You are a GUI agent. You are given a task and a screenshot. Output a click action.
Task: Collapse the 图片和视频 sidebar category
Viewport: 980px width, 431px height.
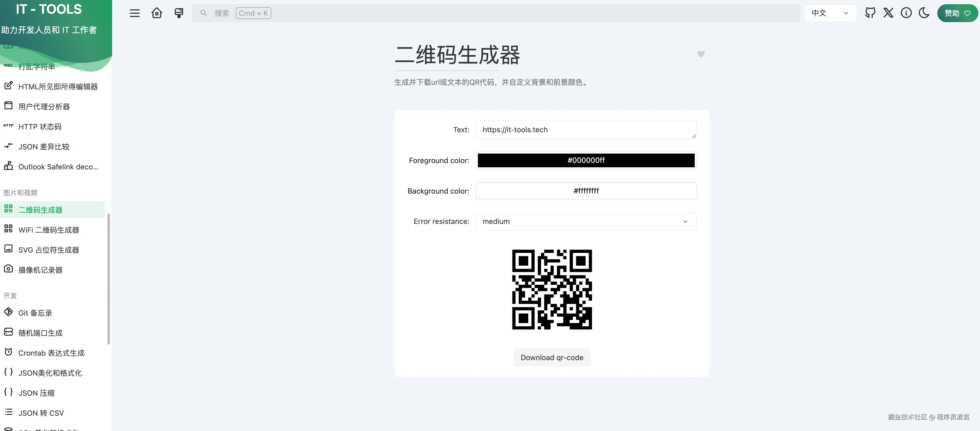pyautogui.click(x=21, y=193)
